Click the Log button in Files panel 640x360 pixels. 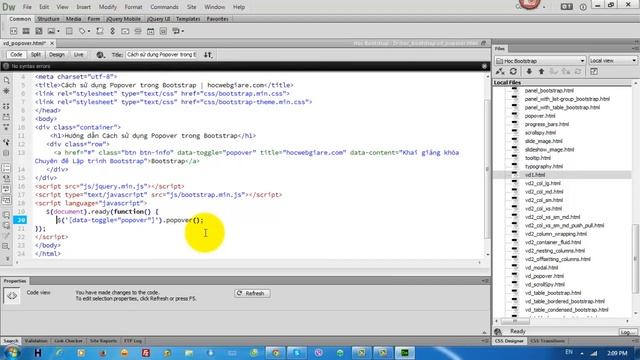pyautogui.click(x=627, y=332)
